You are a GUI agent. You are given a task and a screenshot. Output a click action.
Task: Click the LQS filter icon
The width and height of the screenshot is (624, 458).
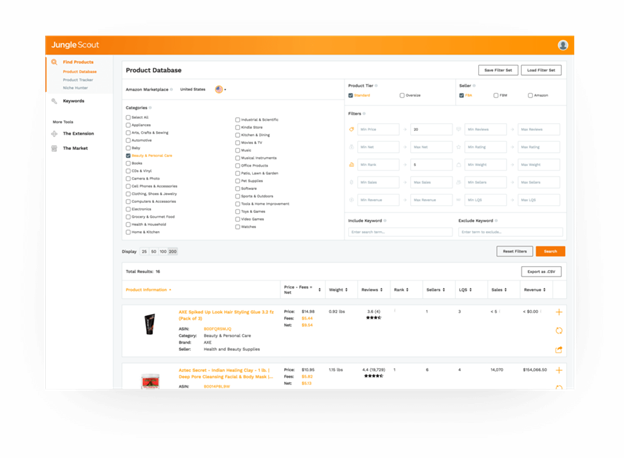point(458,200)
